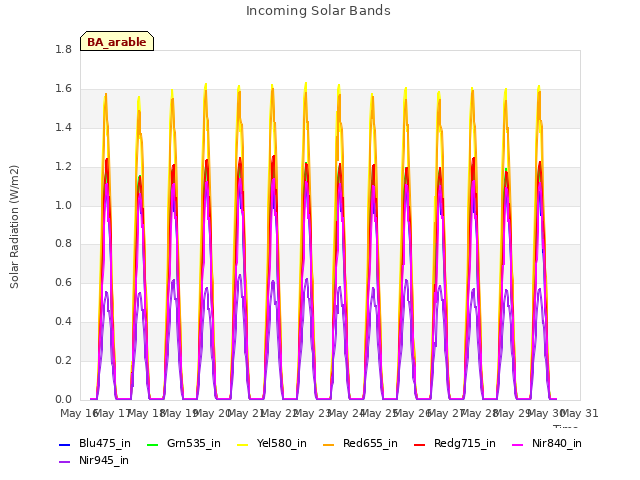Click the 1.2 y-axis tick label

(63, 167)
